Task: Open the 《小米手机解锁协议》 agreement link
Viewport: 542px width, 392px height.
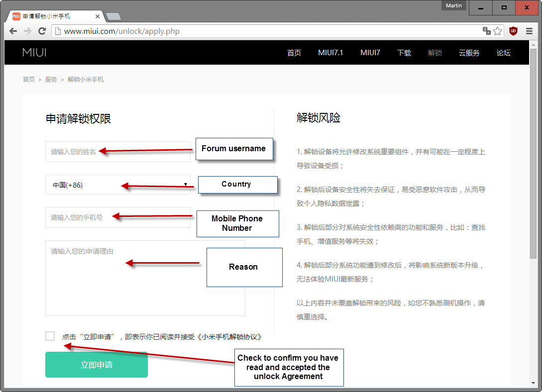Action: 229,337
